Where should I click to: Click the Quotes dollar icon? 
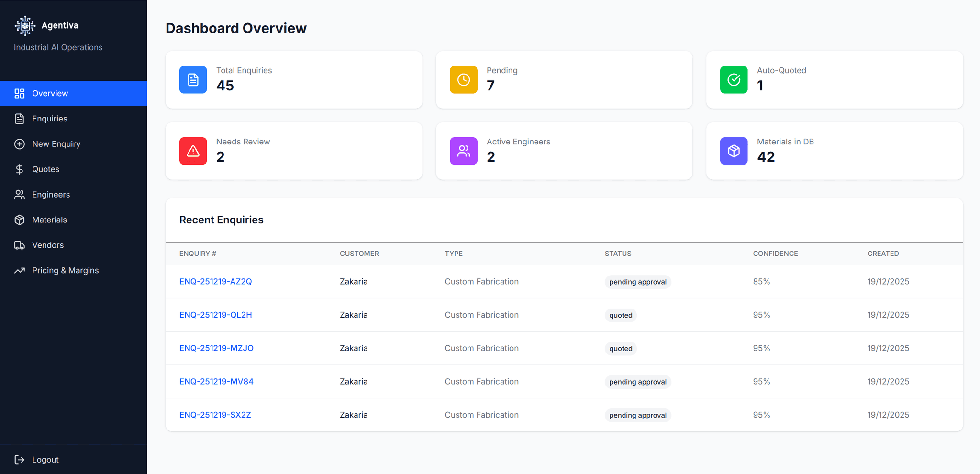coord(19,169)
